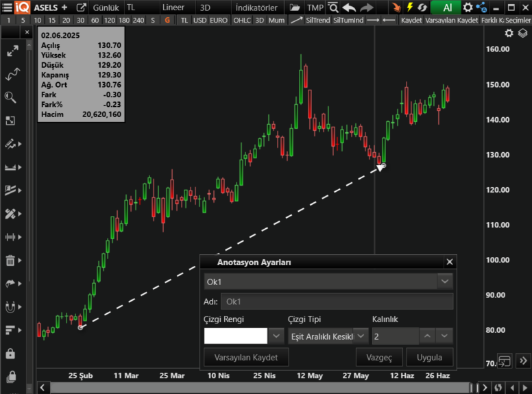Select Mum candlestick chart type
This screenshot has width=532, height=394.
(x=276, y=21)
